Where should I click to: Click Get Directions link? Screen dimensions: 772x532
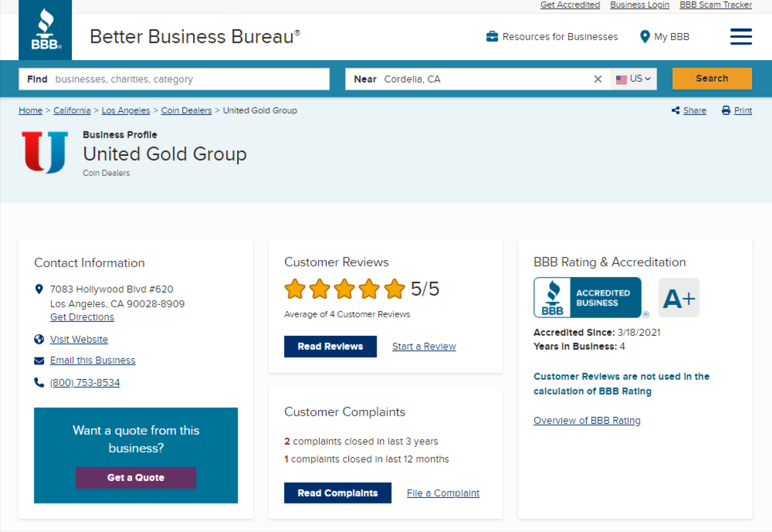(x=83, y=317)
